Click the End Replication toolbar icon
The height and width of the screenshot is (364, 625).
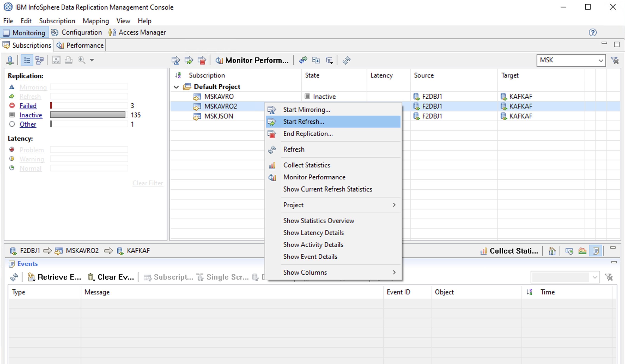point(202,60)
